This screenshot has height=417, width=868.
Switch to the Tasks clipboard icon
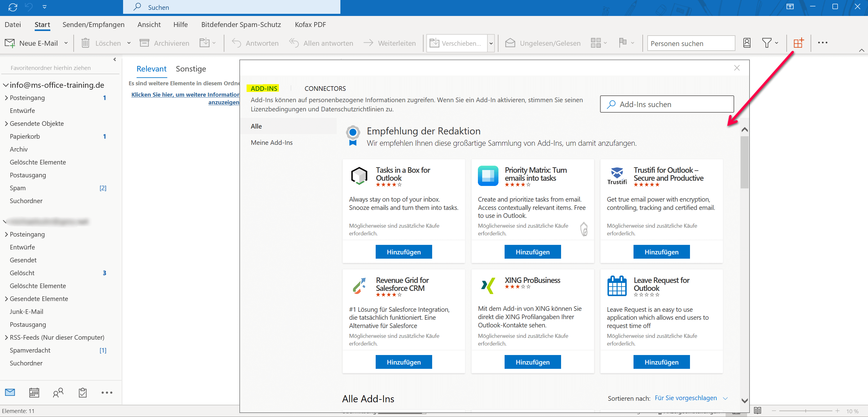pyautogui.click(x=83, y=392)
